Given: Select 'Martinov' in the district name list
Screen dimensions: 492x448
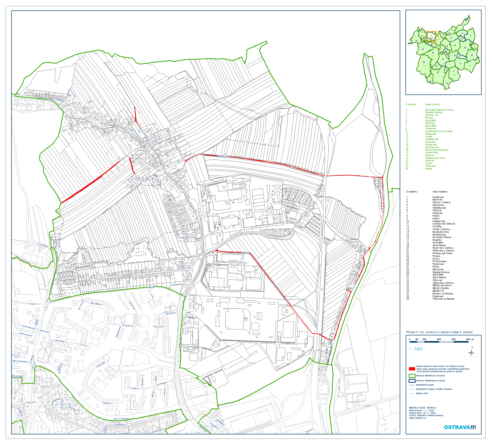Looking at the screenshot, I should point(429,155).
